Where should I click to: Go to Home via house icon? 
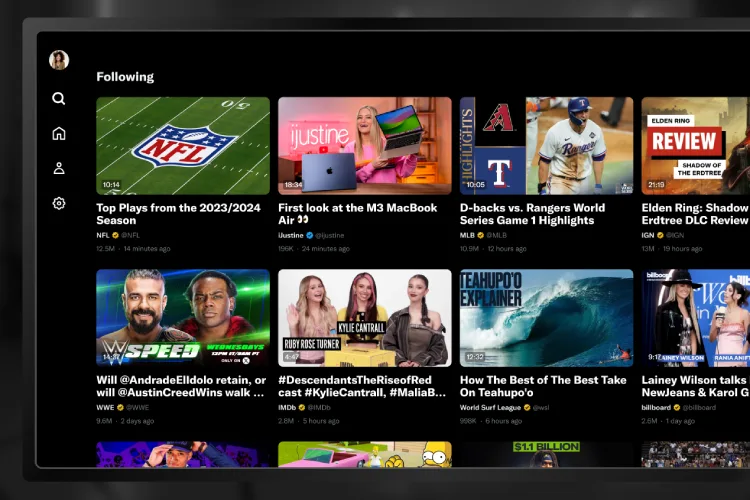59,133
